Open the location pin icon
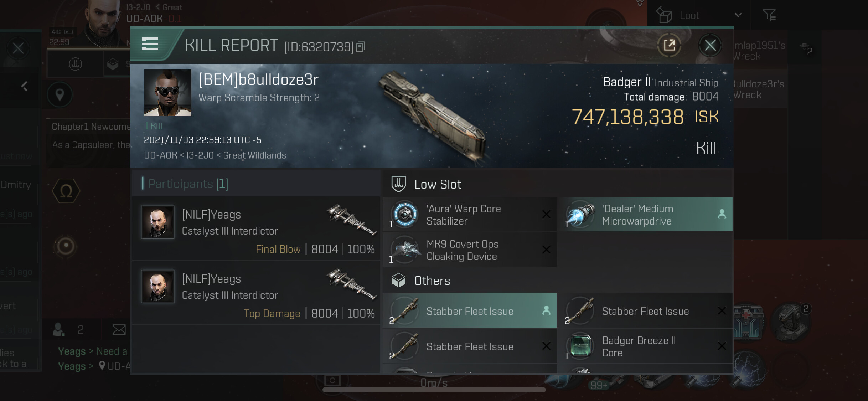The height and width of the screenshot is (401, 868). pyautogui.click(x=60, y=95)
